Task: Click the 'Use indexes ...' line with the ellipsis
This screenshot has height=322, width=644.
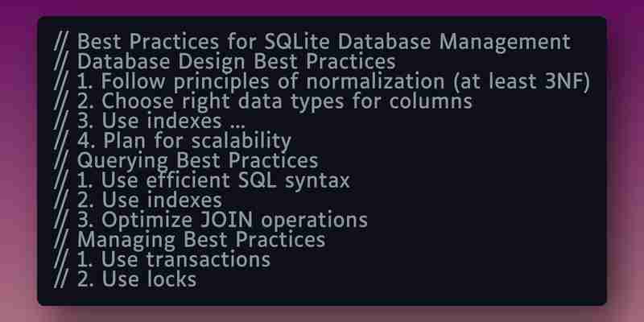Action: click(x=150, y=121)
